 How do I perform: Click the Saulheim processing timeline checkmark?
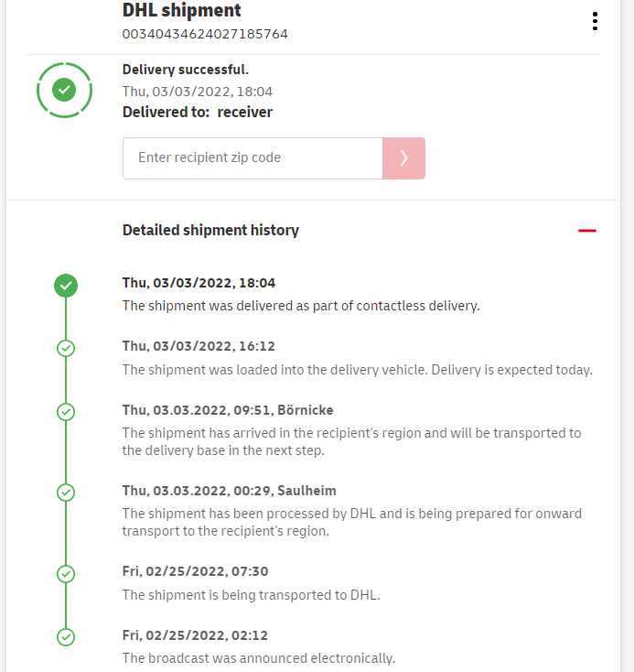point(66,493)
